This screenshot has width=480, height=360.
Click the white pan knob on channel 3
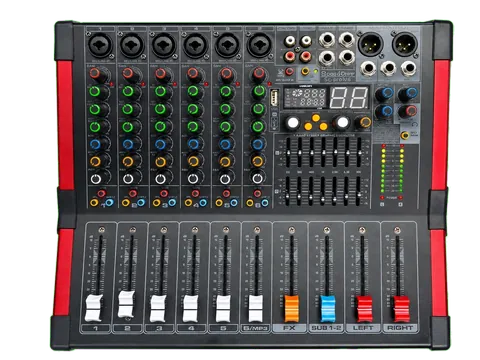pos(160,179)
